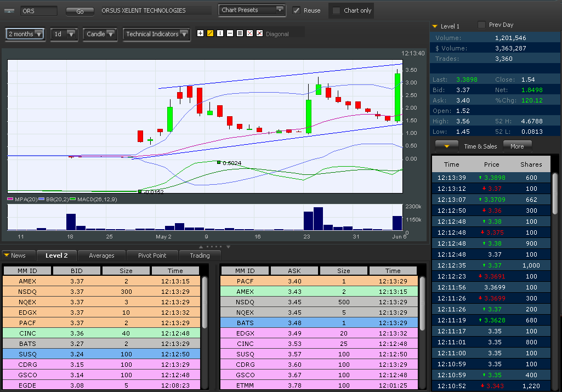Select the SUSQ bid row at 3.24
This screenshot has height=392, width=562.
click(101, 354)
